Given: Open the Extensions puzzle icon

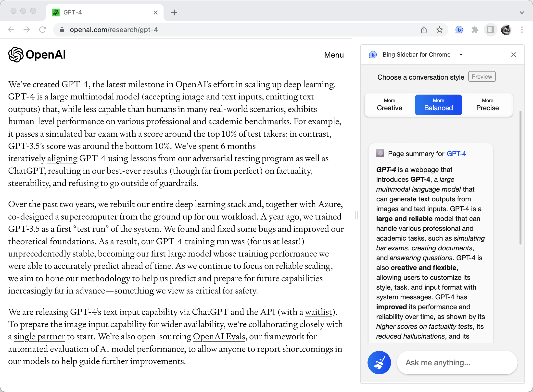Looking at the screenshot, I should 475,30.
